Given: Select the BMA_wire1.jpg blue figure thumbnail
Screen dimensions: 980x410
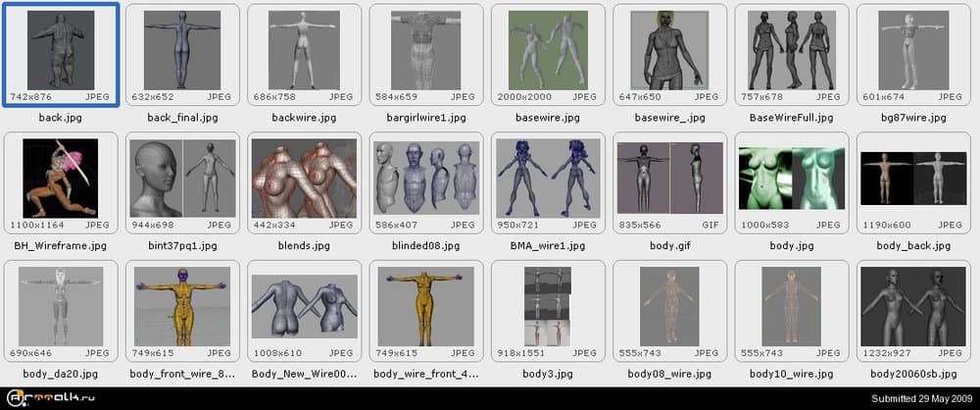Looking at the screenshot, I should click(x=548, y=179).
